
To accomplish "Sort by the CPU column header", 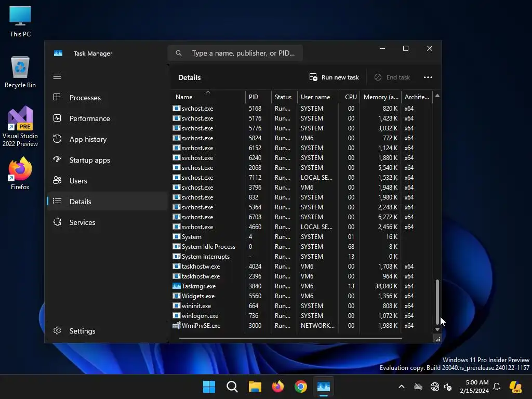I will pos(349,97).
